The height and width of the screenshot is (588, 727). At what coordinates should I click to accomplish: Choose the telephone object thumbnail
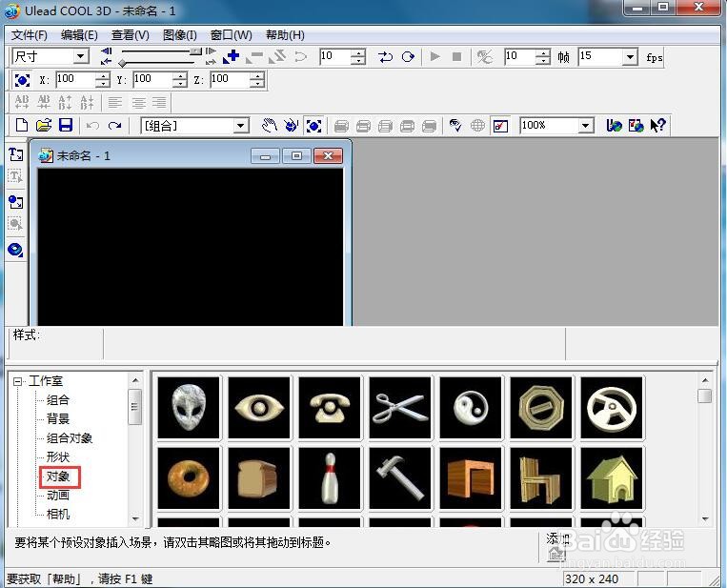pos(330,408)
